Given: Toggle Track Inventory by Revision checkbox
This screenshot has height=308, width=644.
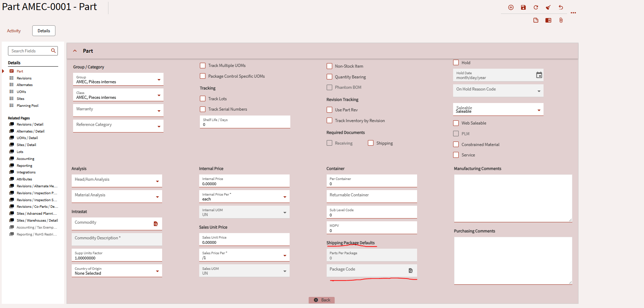Looking at the screenshot, I should coord(329,120).
